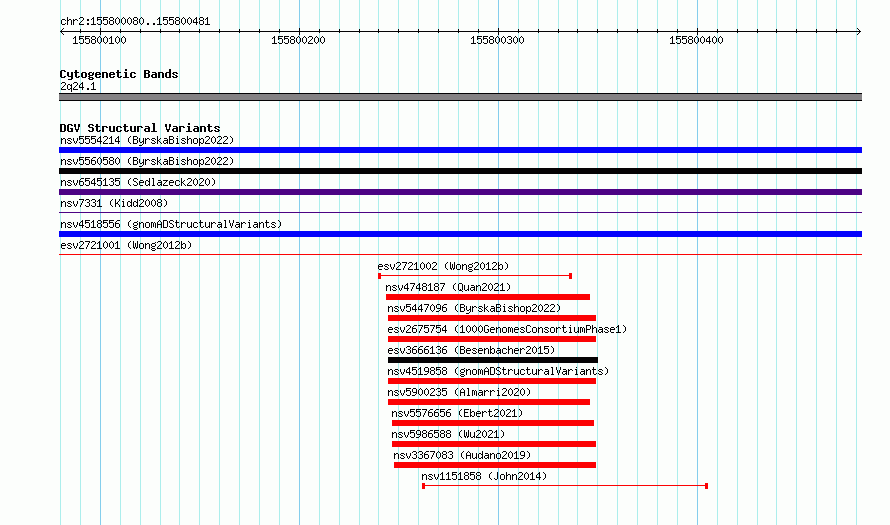Click nsv4519858 (gnomADStructuralVariants) label
The width and height of the screenshot is (890, 525).
[498, 371]
